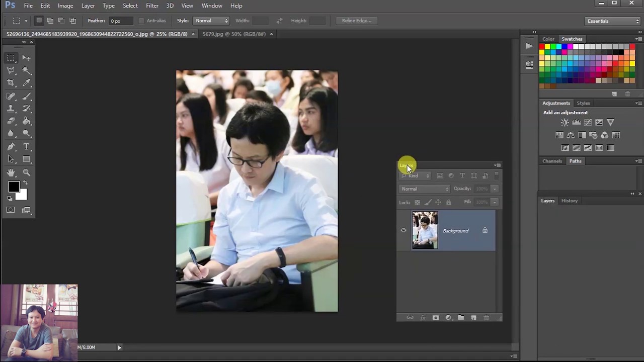Screen dimensions: 644x362
Task: Reset default foreground and background colors
Action: tap(10, 198)
